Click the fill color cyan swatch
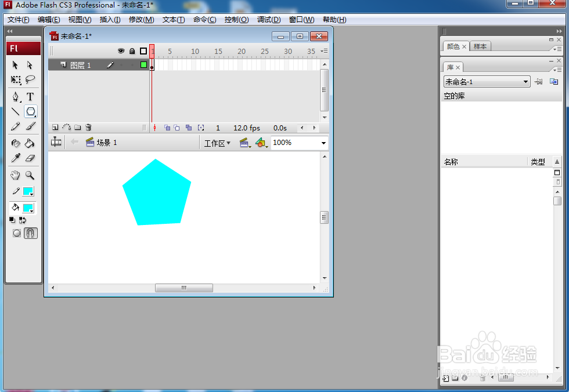This screenshot has height=392, width=569. pos(28,208)
